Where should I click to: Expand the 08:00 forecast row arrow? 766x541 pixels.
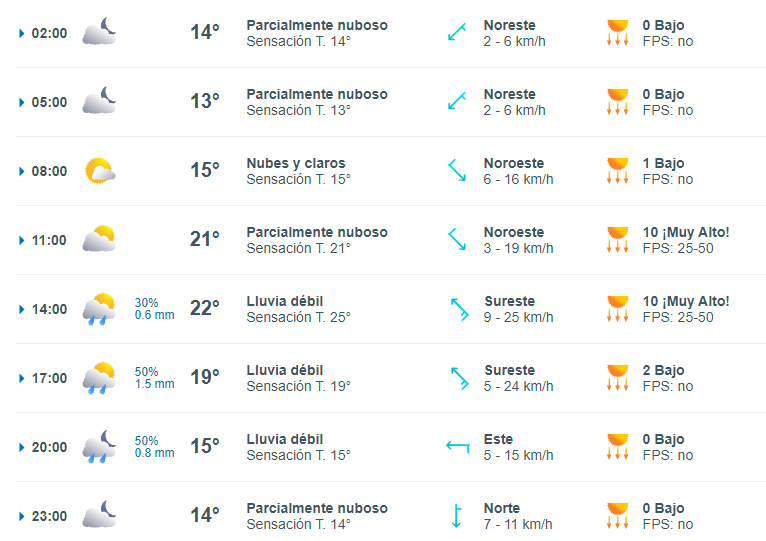(x=21, y=171)
